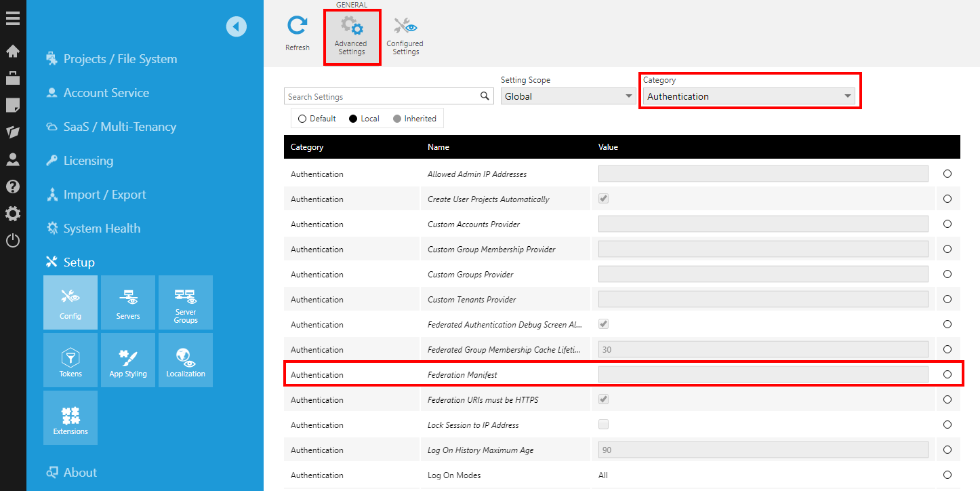Expand the Category dropdown
The image size is (980, 491).
[x=748, y=96]
